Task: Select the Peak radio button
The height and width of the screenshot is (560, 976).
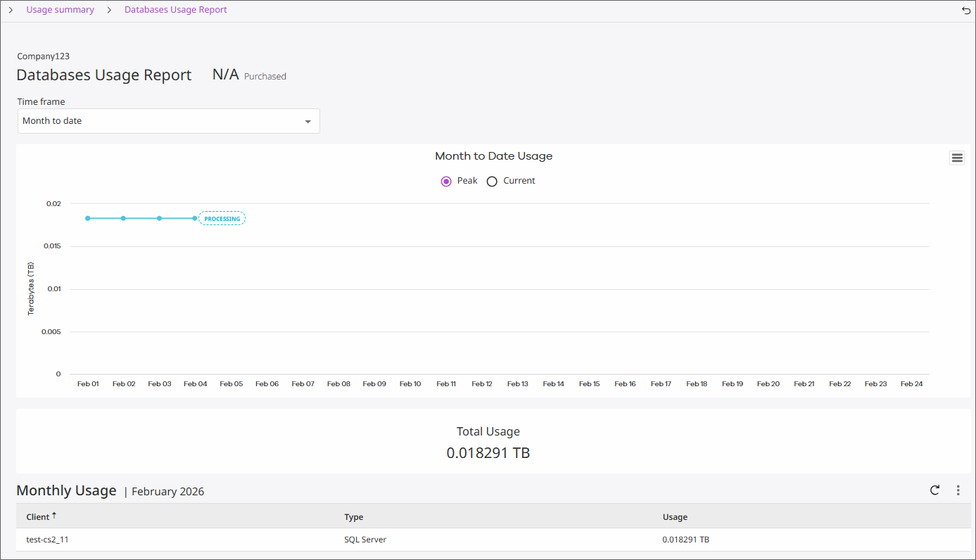Action: pos(446,182)
